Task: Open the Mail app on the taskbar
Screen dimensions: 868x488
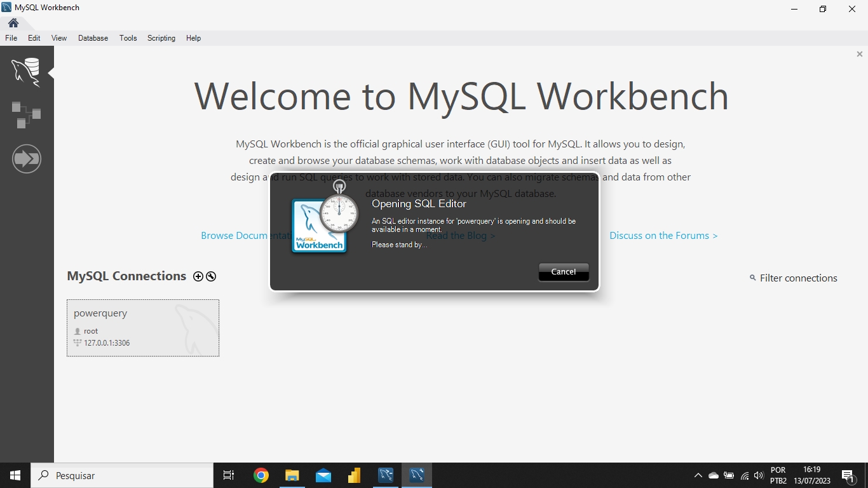Action: click(323, 475)
